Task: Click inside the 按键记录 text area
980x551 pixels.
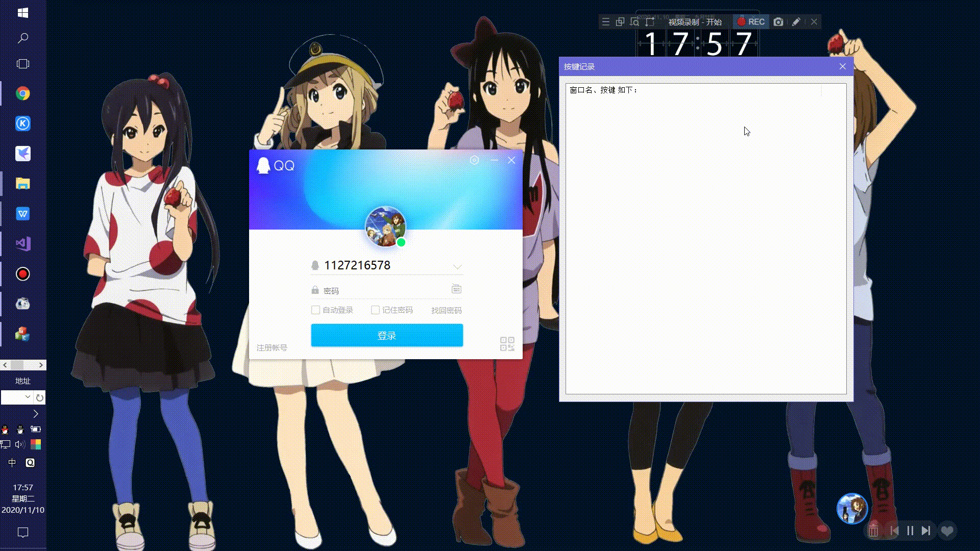Action: pos(706,239)
